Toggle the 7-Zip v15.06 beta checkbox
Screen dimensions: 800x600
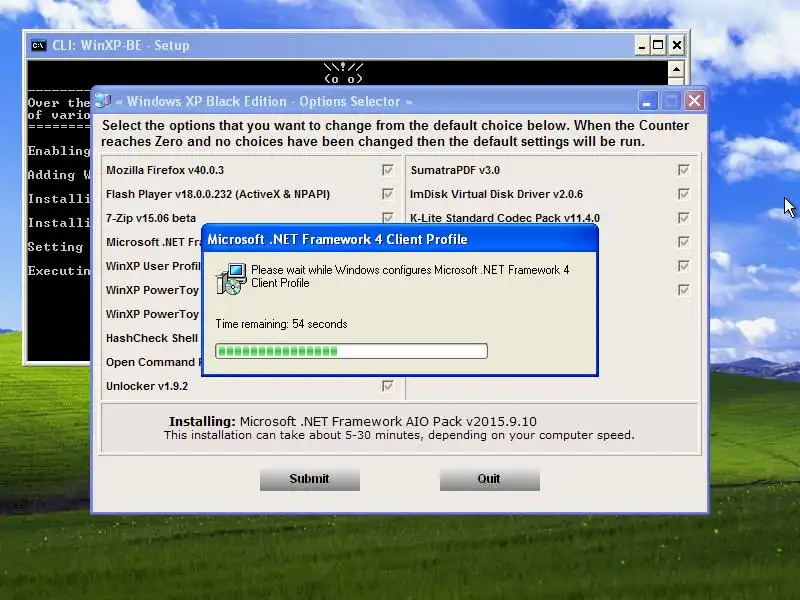tap(388, 217)
